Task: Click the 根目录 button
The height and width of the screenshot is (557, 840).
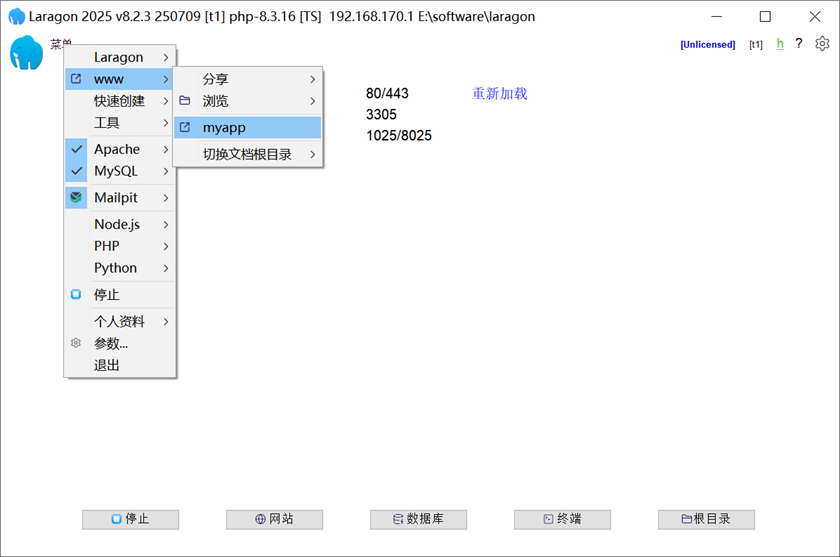Action: (x=706, y=519)
